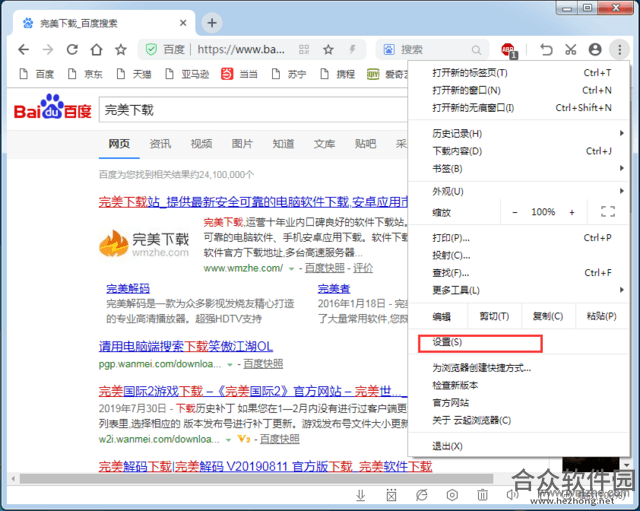Open 关于 云起浏览器(C) menu item
Image resolution: width=640 pixels, height=511 pixels.
(519, 420)
